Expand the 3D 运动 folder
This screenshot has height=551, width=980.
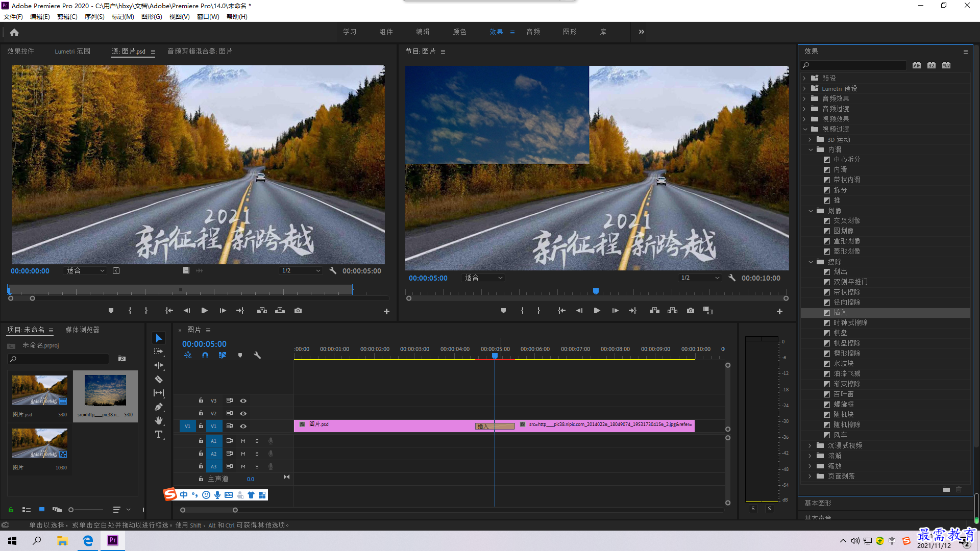[x=810, y=139]
